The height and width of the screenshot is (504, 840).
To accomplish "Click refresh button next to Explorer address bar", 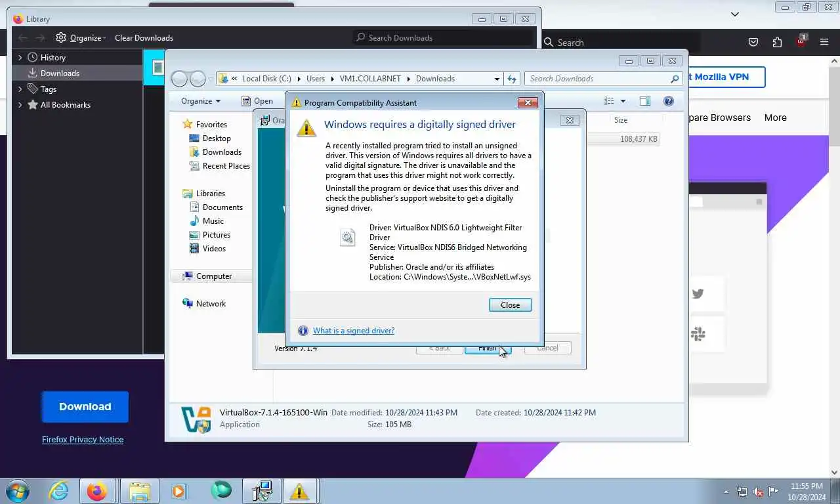I will click(512, 79).
